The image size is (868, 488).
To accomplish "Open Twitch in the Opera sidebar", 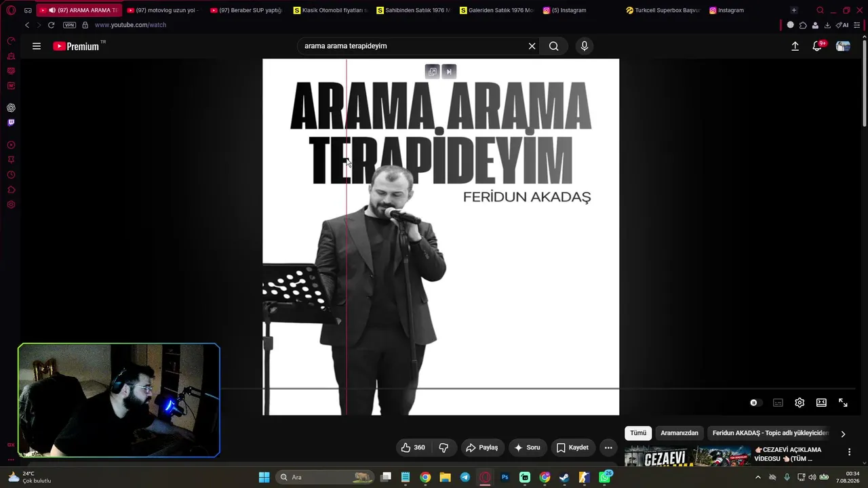I will 11,123.
